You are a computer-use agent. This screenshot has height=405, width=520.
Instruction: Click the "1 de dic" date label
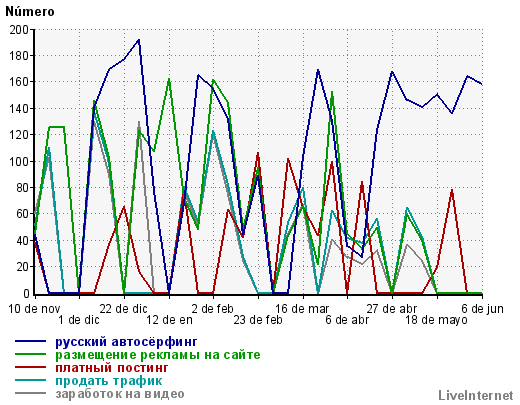click(x=79, y=320)
